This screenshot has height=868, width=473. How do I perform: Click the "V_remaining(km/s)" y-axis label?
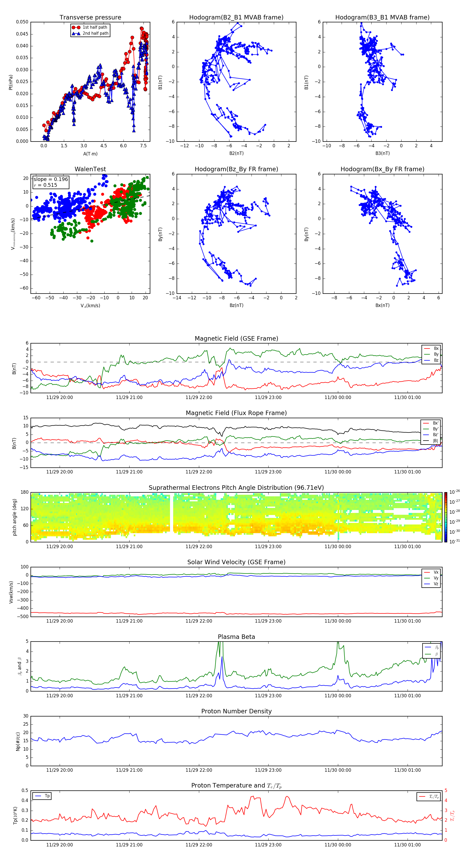(x=13, y=234)
